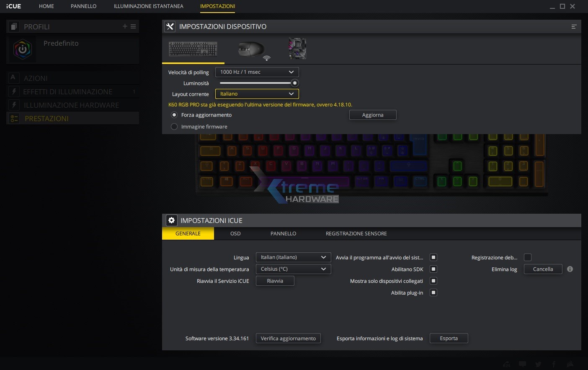This screenshot has height=370, width=588.
Task: Click the Verifica aggiornamento button
Action: pos(288,338)
